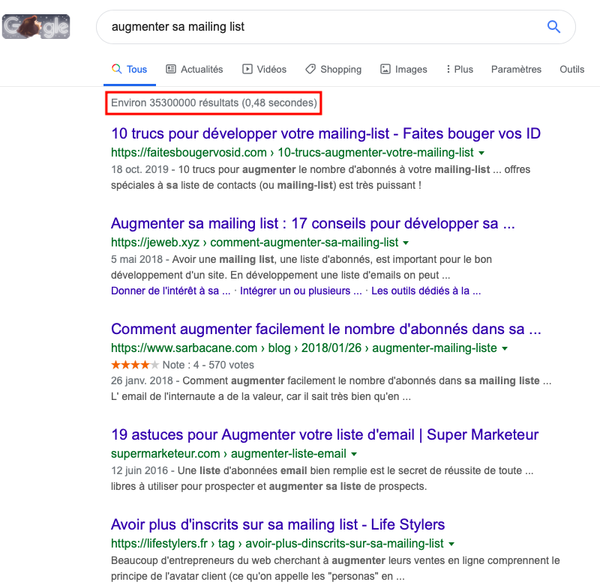Expand dropdown arrow next to lifestylers.fr URL
This screenshot has width=600, height=588.
pos(451,543)
